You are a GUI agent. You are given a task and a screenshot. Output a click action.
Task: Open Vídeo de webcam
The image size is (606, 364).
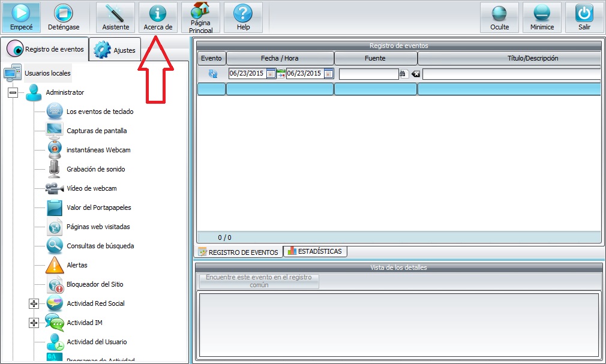[x=92, y=188]
